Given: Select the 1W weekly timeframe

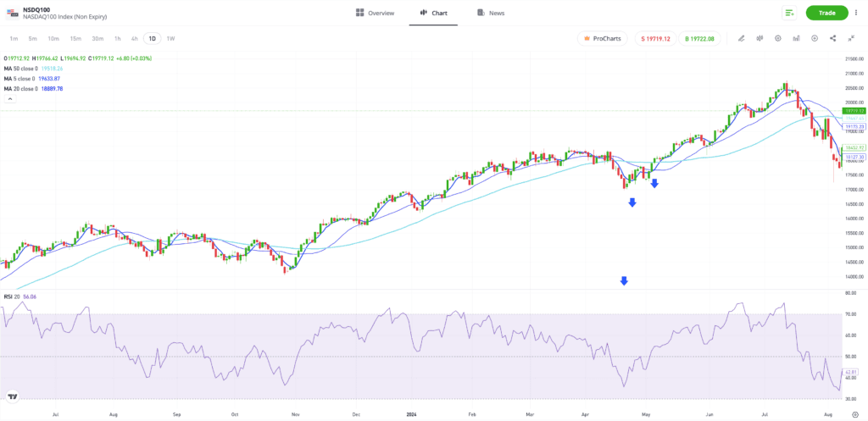Looking at the screenshot, I should click(x=170, y=38).
